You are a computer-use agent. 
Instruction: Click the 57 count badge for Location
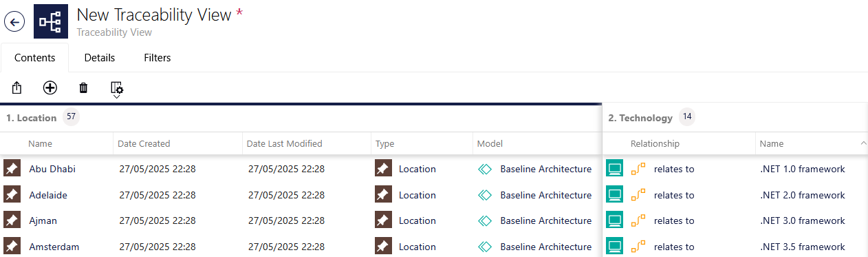(71, 117)
